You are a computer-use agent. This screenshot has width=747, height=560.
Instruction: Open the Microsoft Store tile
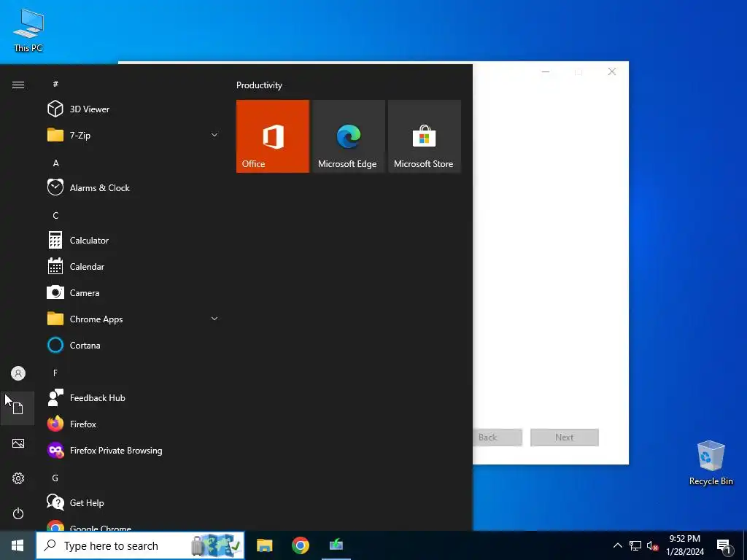point(424,136)
